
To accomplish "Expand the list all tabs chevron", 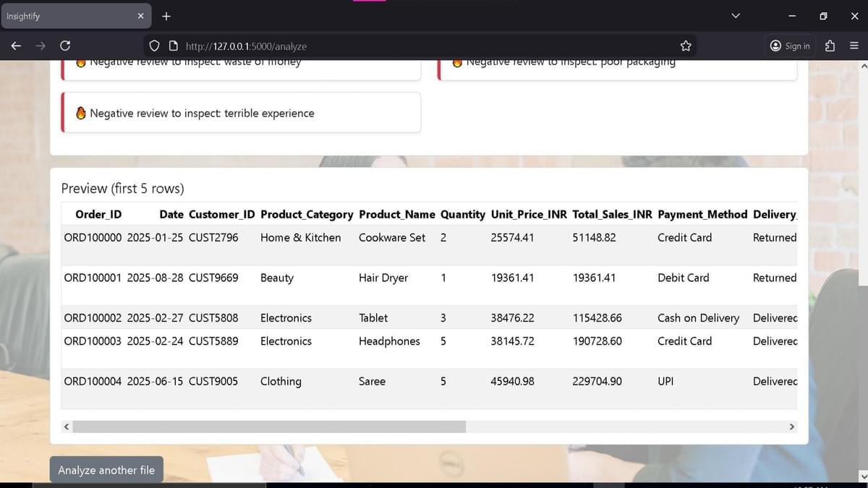I will point(736,16).
